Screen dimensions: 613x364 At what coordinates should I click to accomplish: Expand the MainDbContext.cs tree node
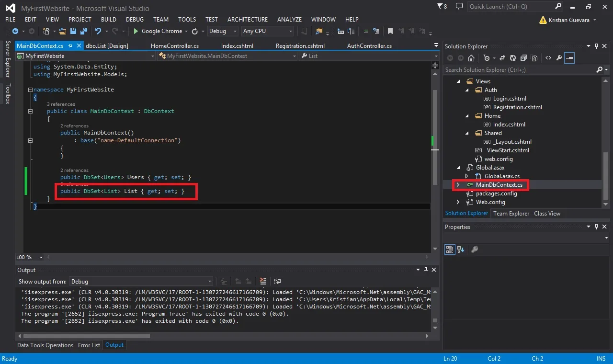pos(458,185)
